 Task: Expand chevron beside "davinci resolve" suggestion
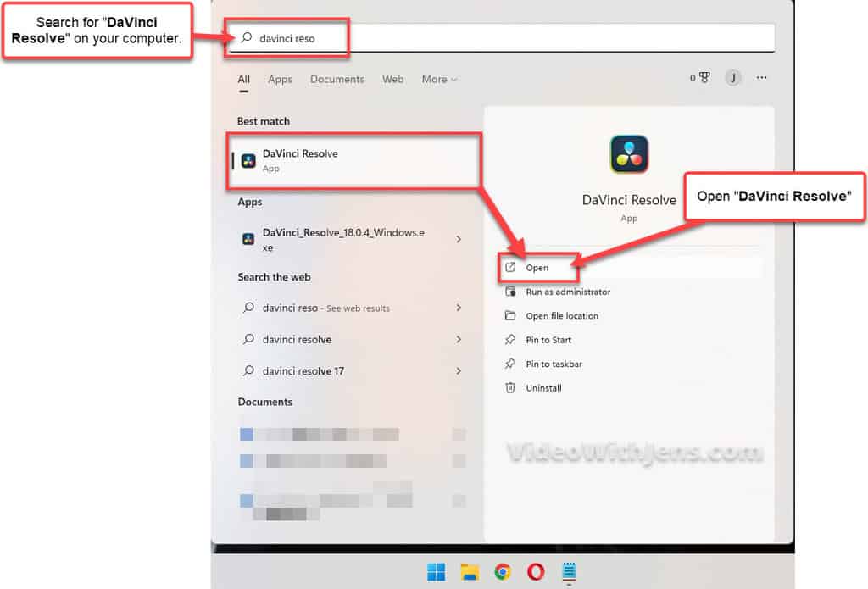coord(459,339)
